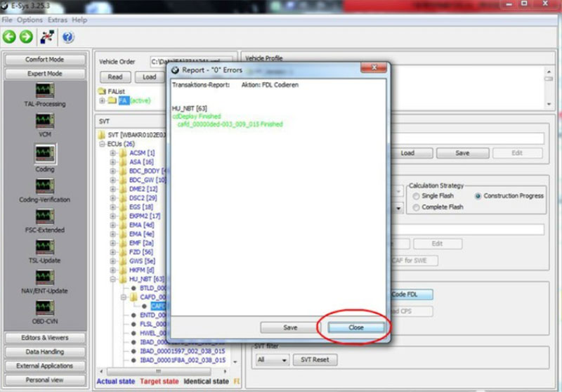Viewport: 562px width, 392px height.
Task: Click the Load vehicle order button
Action: tap(150, 77)
